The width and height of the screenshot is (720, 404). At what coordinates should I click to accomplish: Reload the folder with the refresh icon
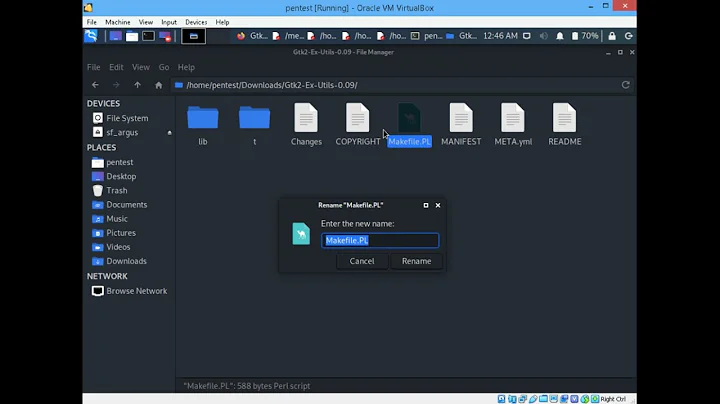[x=625, y=85]
